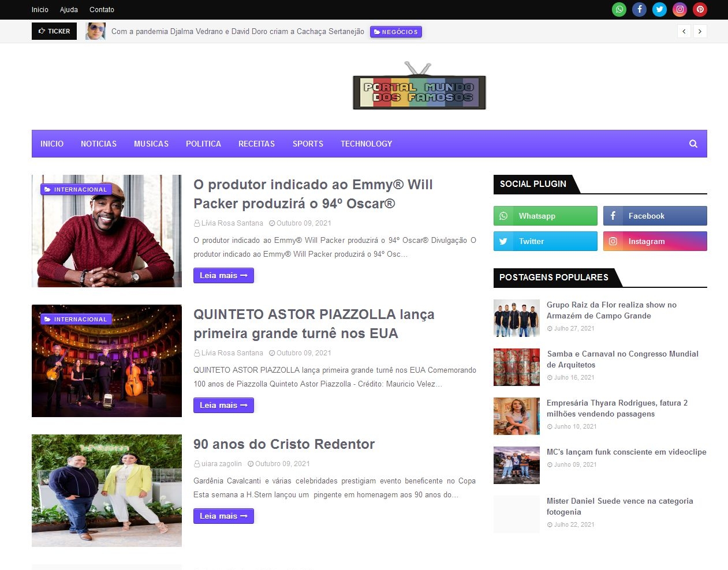Screen dimensions: 728x570
Task: Click the Whatsapp social plugin button
Action: click(x=545, y=216)
